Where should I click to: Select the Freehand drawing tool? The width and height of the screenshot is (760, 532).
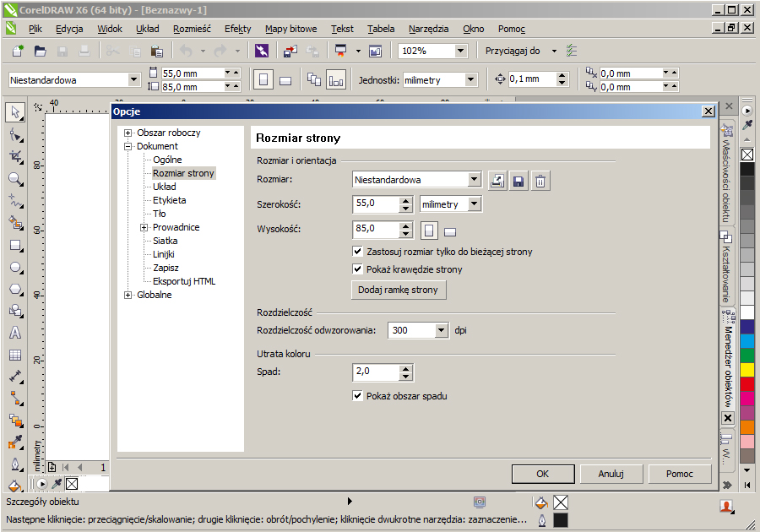15,201
